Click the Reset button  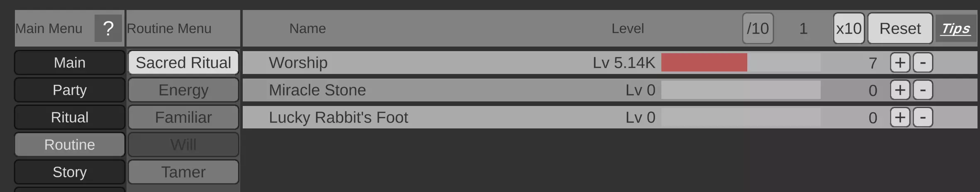click(x=900, y=28)
